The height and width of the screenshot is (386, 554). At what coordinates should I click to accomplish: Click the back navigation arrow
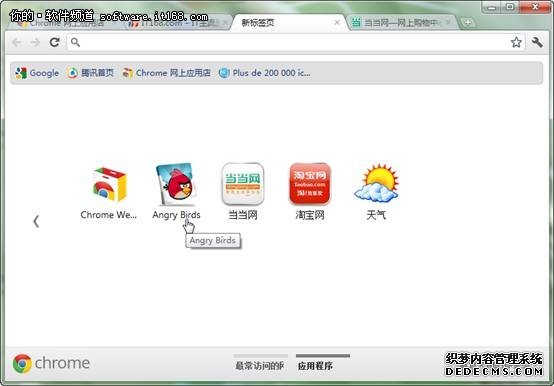(x=17, y=43)
